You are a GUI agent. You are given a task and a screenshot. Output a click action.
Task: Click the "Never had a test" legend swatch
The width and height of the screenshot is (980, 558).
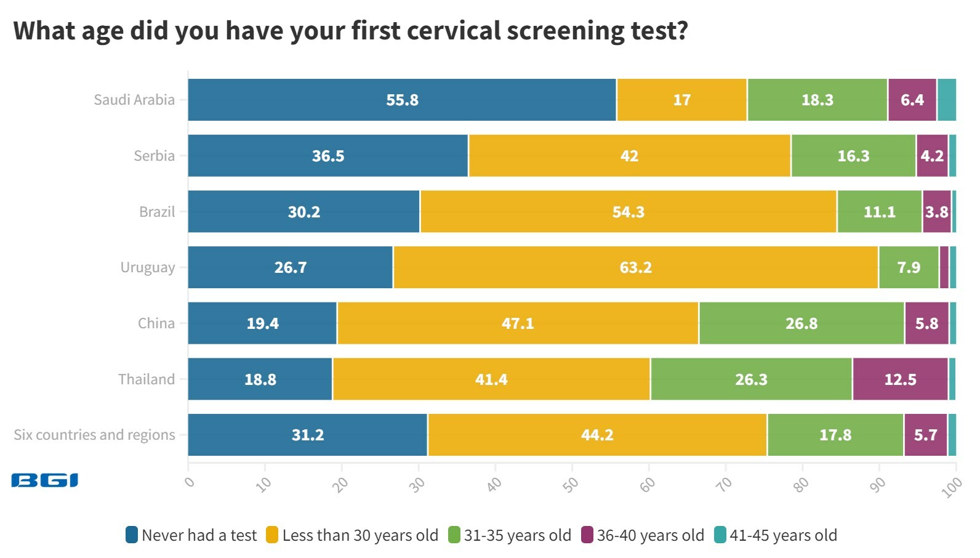(132, 535)
